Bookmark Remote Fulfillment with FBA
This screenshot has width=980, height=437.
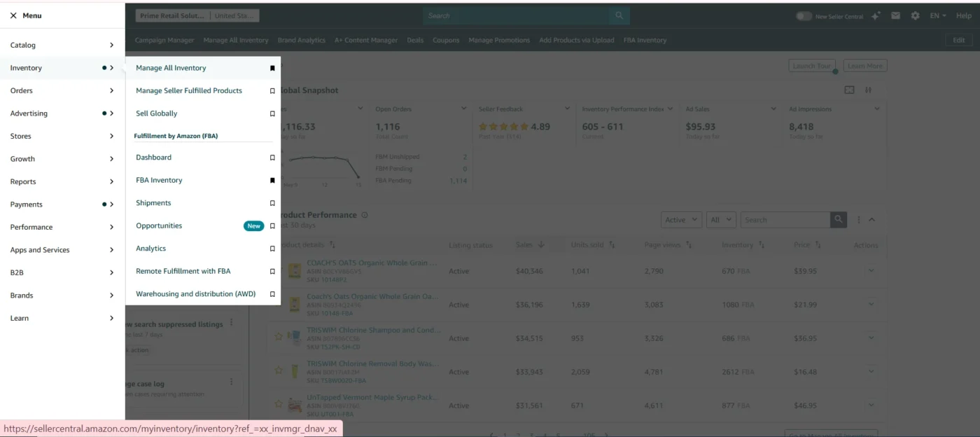(x=272, y=271)
